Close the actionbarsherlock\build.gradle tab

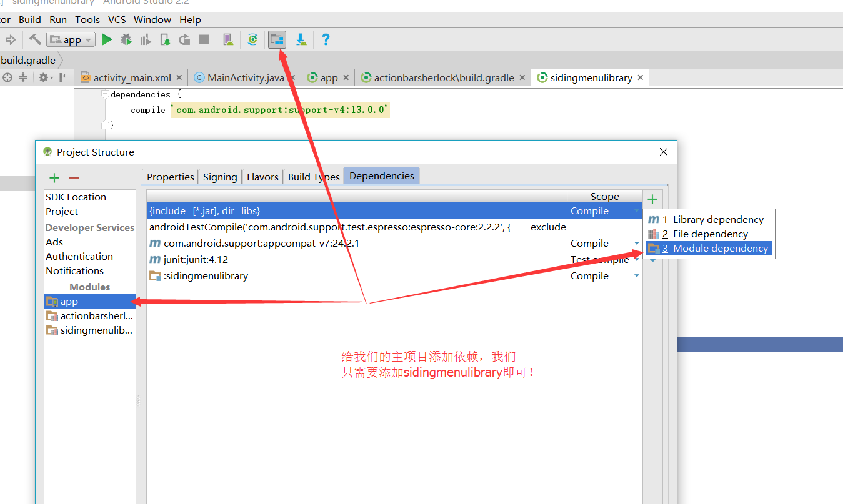tap(522, 77)
